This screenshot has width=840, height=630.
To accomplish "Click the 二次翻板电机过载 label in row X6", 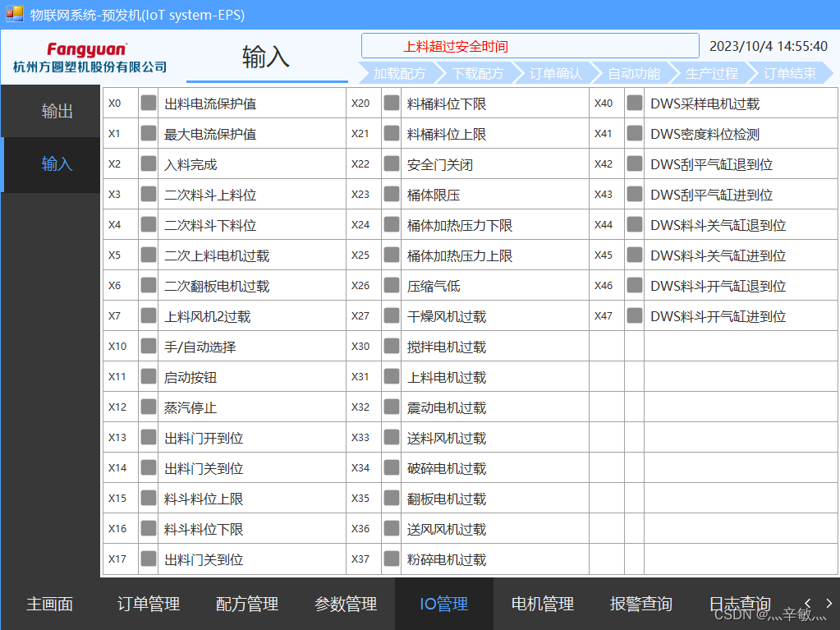I will tap(217, 286).
